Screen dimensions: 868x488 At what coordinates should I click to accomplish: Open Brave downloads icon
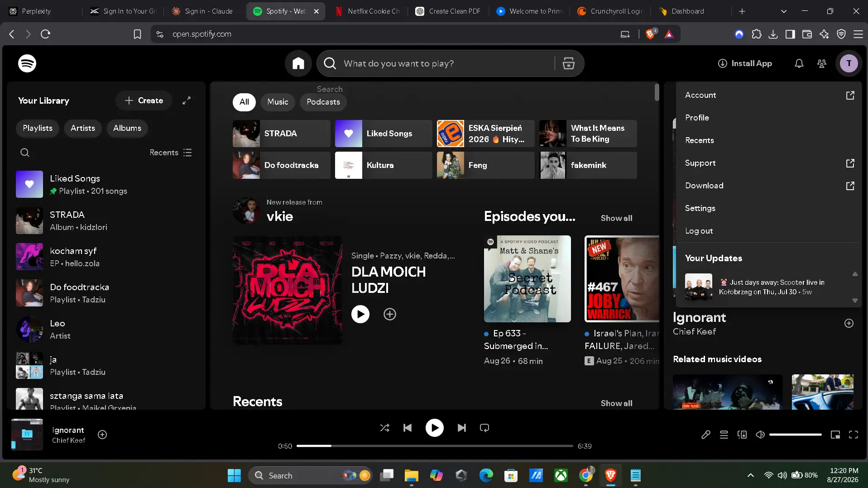[773, 34]
